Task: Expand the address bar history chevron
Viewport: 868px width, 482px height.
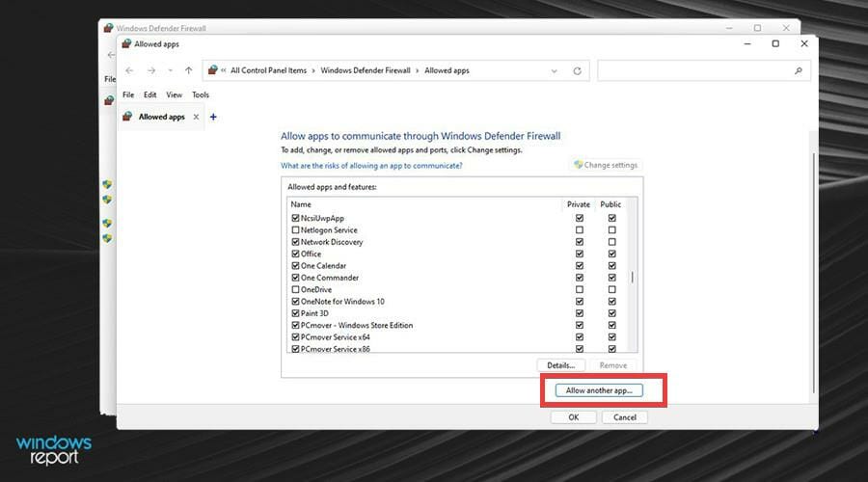Action: point(555,70)
